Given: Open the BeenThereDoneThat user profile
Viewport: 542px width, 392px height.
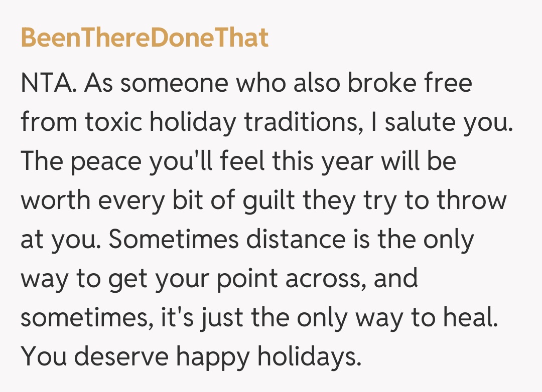Looking at the screenshot, I should click(x=145, y=38).
